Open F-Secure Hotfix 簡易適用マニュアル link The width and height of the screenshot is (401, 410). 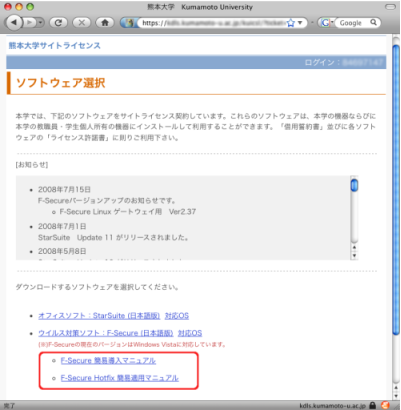pyautogui.click(x=120, y=378)
